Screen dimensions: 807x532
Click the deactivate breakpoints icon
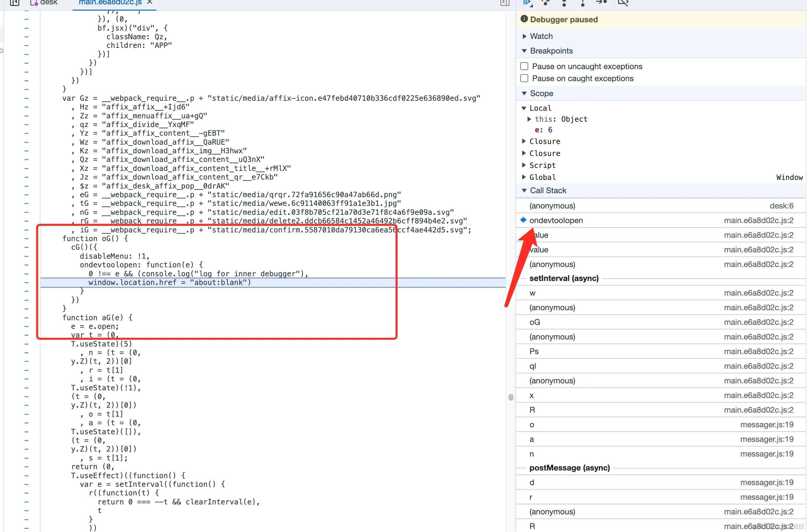[x=623, y=3]
